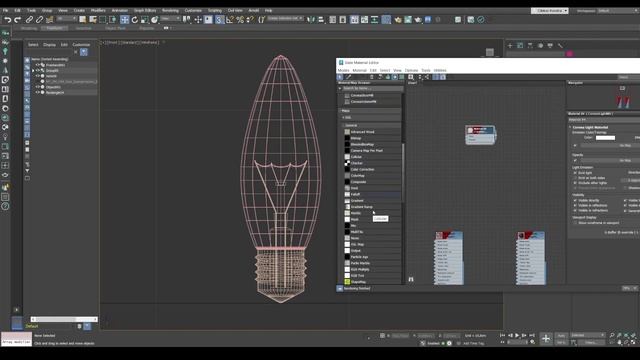
Task: Collapse the Maps section in Material browser
Action: click(x=342, y=111)
